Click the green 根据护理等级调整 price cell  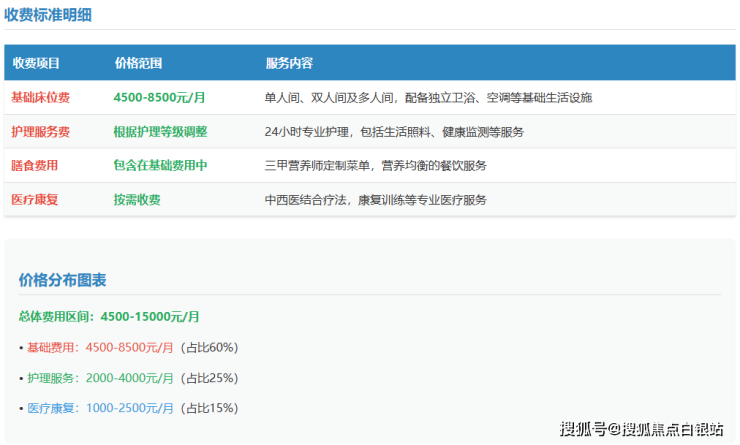coord(161,131)
